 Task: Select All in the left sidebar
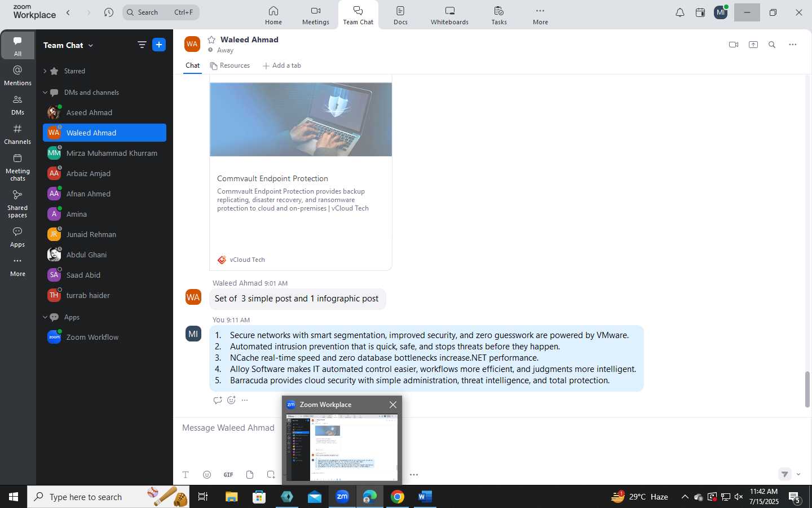pos(17,46)
